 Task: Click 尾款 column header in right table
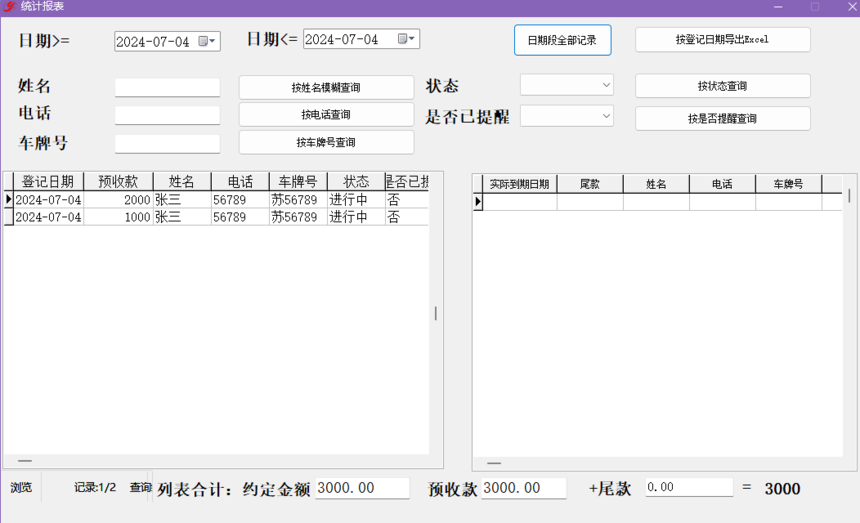click(x=590, y=184)
